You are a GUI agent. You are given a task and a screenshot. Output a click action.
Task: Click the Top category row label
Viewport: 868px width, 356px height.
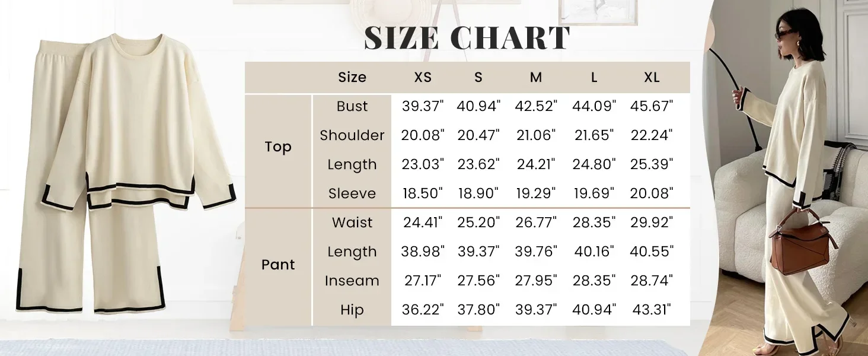pyautogui.click(x=278, y=147)
